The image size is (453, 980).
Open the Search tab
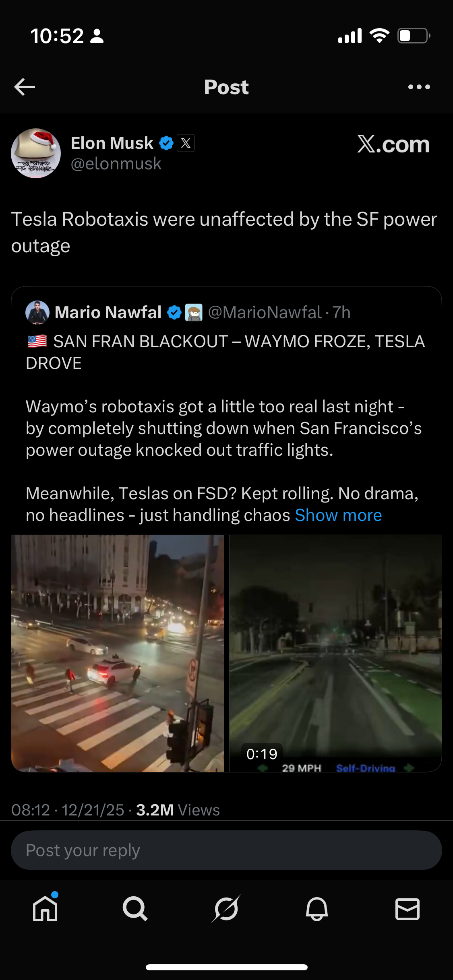click(135, 909)
